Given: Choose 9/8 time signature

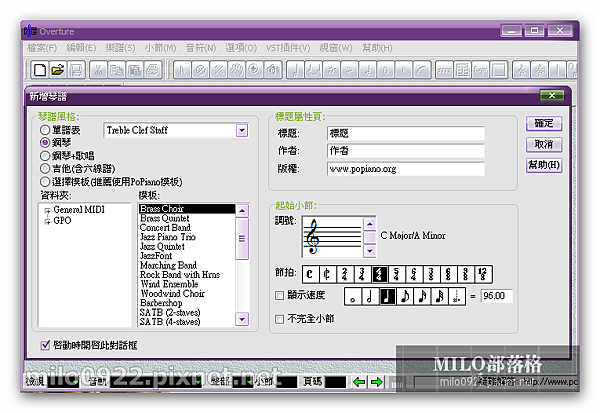Looking at the screenshot, I should coord(465,274).
